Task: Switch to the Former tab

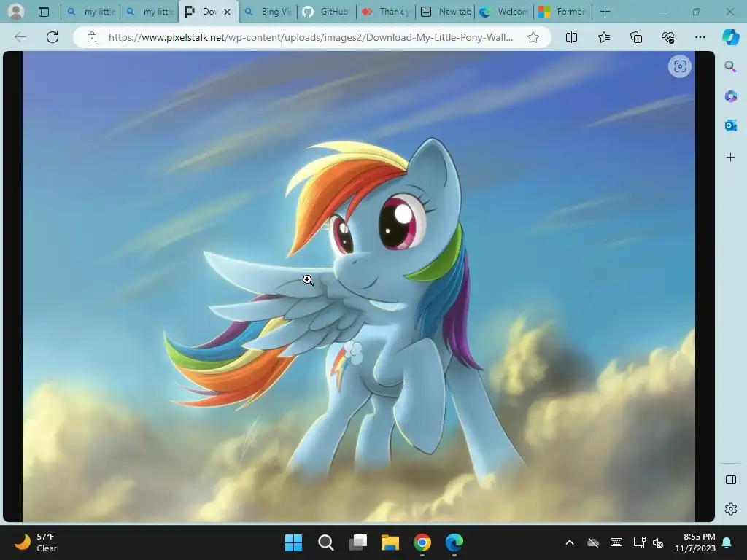Action: [x=563, y=12]
